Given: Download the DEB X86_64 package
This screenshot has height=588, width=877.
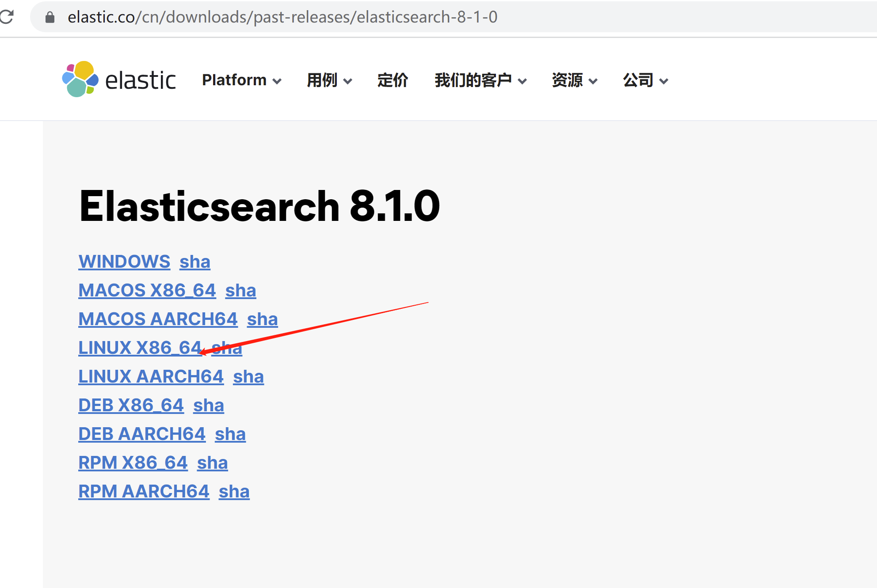Looking at the screenshot, I should pos(131,405).
